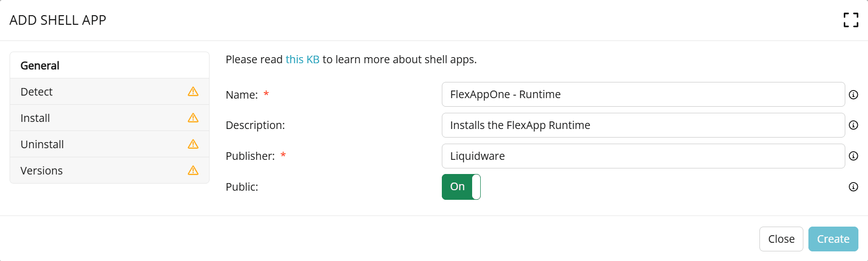Open the Detect section
This screenshot has width=868, height=261.
click(x=37, y=92)
